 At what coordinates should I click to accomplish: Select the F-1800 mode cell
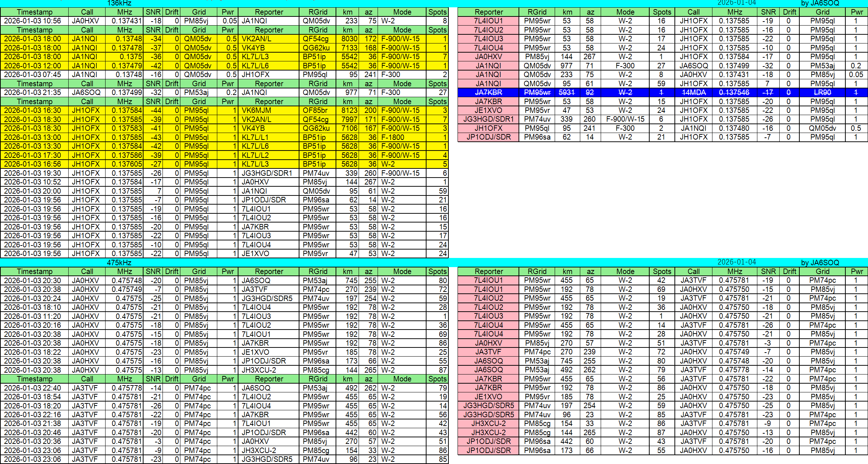(393, 137)
